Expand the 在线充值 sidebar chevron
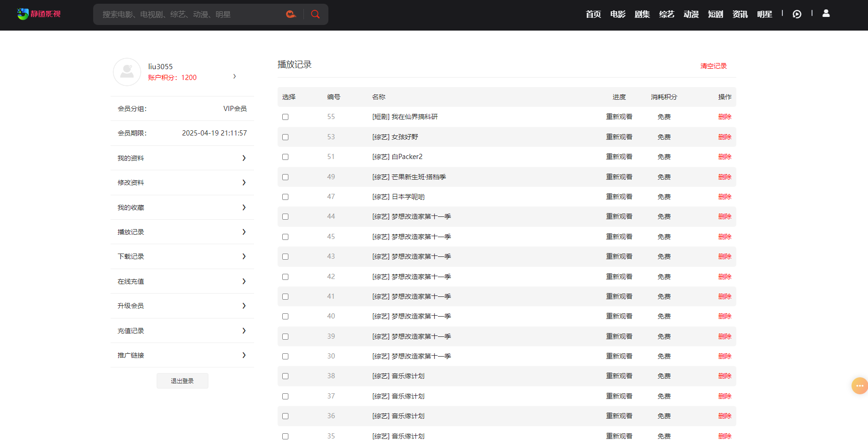Screen dimensions: 868x446 point(244,281)
